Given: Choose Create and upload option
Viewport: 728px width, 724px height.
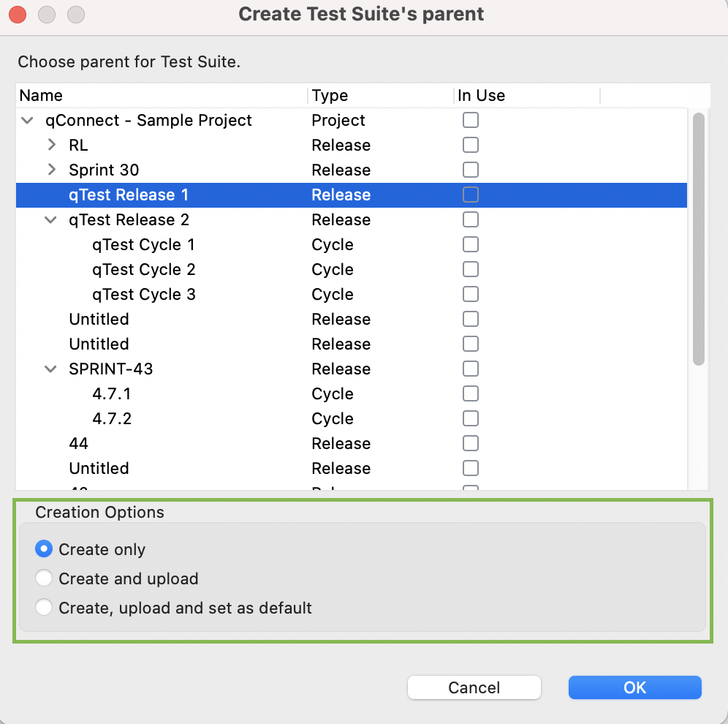Looking at the screenshot, I should click(x=45, y=578).
